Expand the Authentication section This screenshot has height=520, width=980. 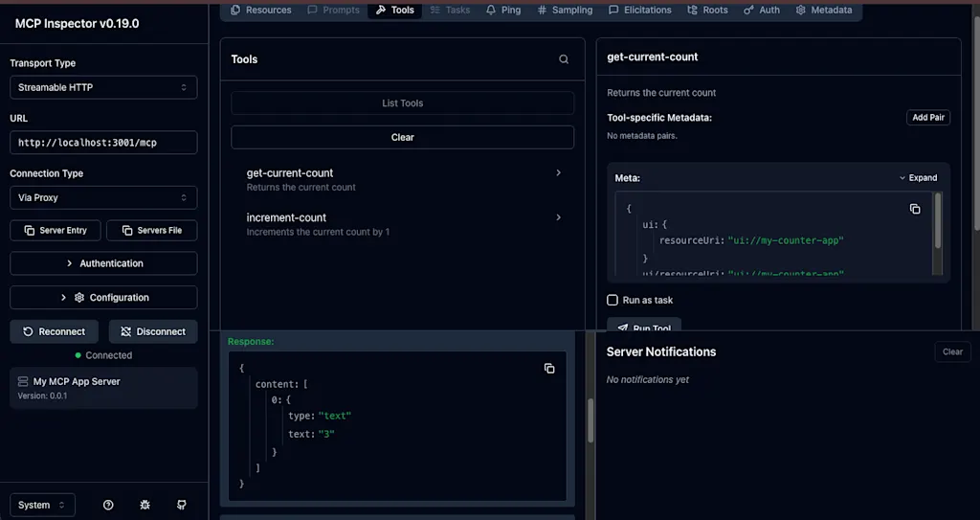103,263
